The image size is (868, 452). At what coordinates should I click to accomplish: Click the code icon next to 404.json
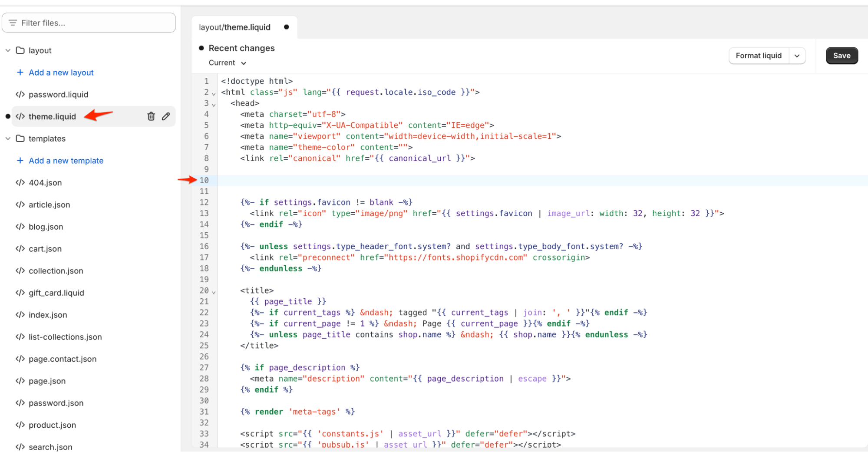click(20, 182)
